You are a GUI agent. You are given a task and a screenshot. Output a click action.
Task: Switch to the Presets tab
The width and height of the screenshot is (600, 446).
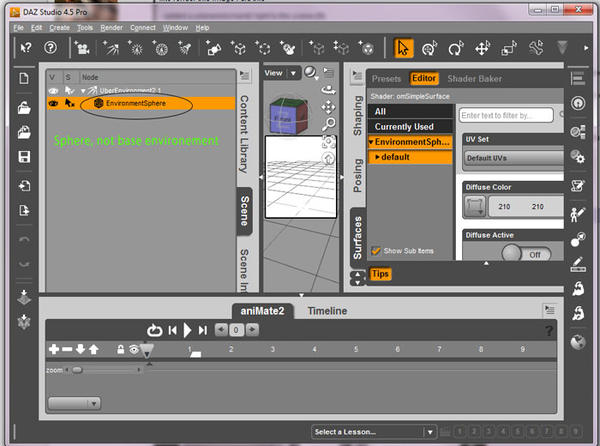386,79
